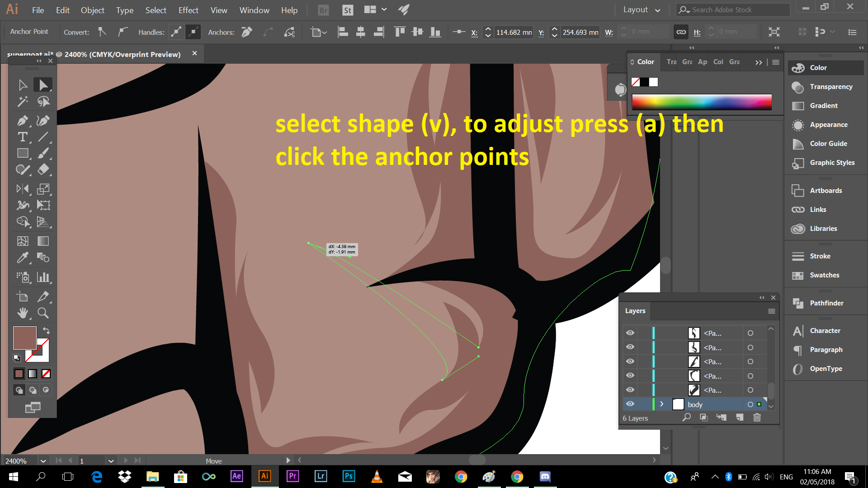Switch to the Layers panel tab
868x488 pixels.
coord(635,311)
